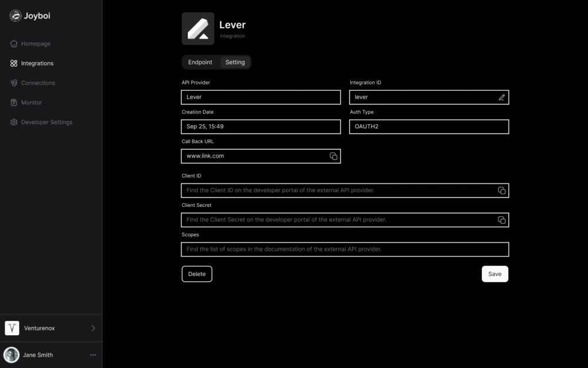
Task: Click Jane Smith's avatar picture
Action: [11, 355]
